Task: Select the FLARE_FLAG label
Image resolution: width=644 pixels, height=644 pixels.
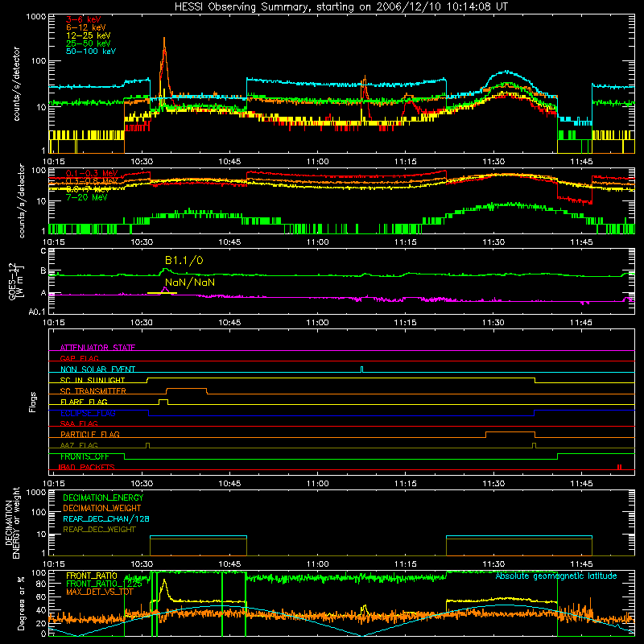Action: [x=84, y=402]
